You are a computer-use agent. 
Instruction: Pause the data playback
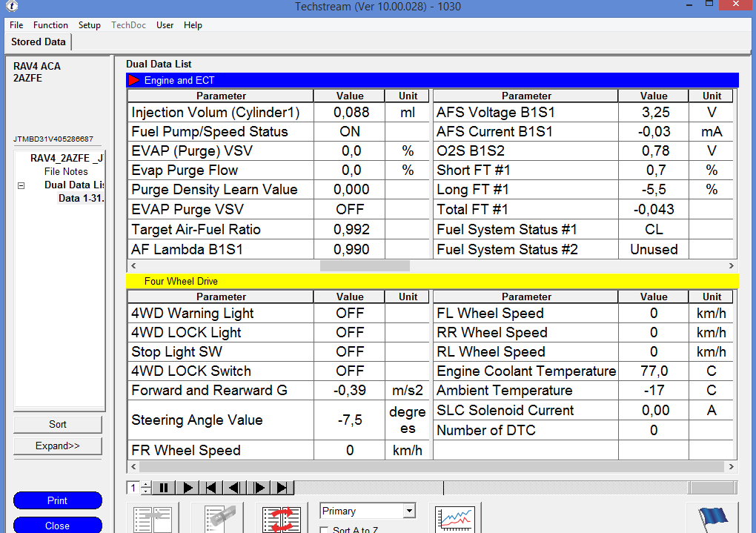(164, 488)
